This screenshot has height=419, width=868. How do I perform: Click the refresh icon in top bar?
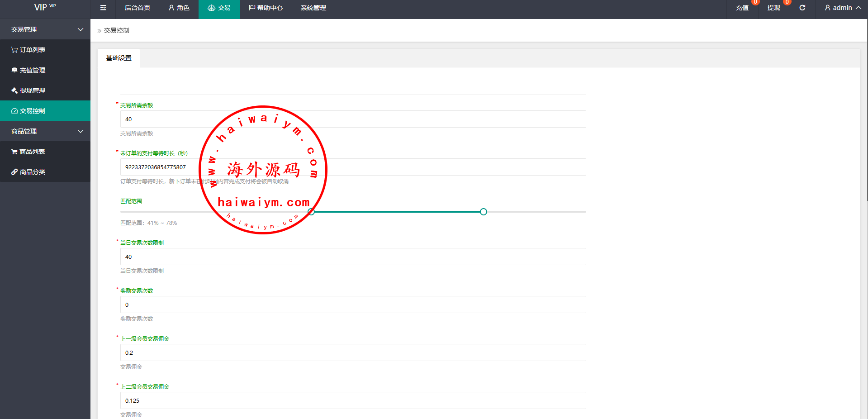tap(802, 8)
